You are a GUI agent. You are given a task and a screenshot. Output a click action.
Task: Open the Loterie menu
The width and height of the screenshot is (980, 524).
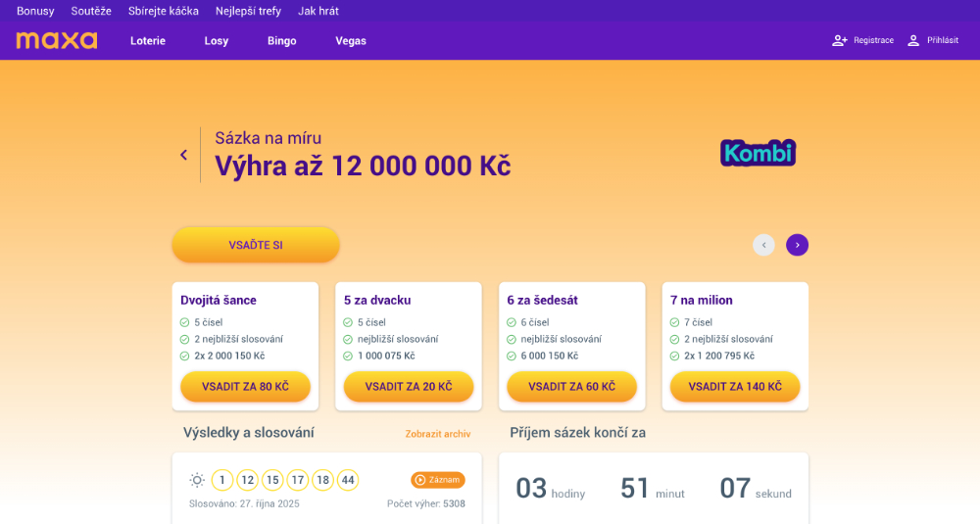[148, 41]
